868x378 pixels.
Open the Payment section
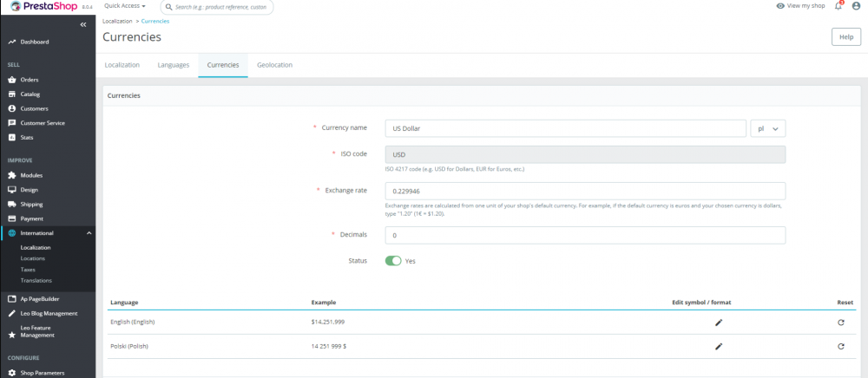31,218
